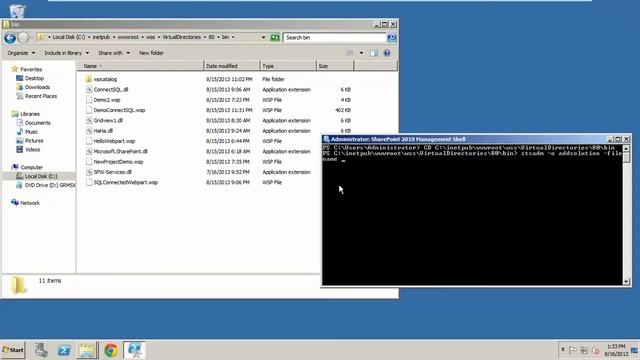This screenshot has width=640, height=360.
Task: Open the Include in library dropdown
Action: click(67, 53)
